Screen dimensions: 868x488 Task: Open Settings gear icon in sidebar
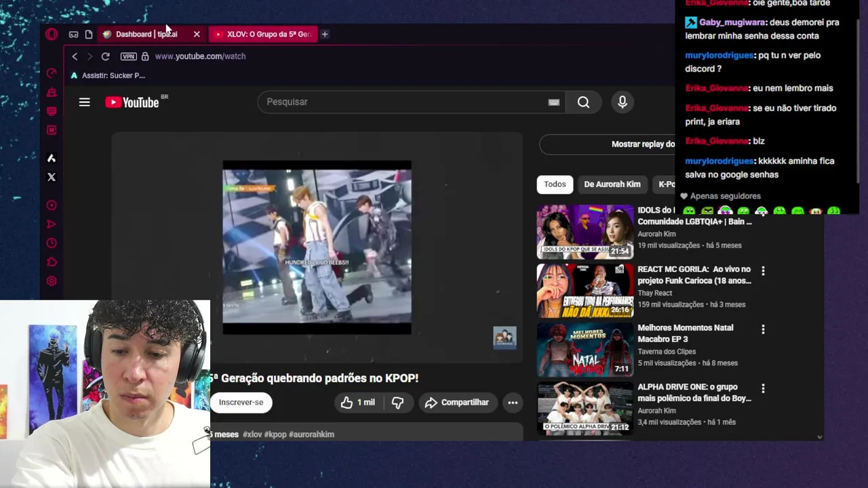point(52,281)
